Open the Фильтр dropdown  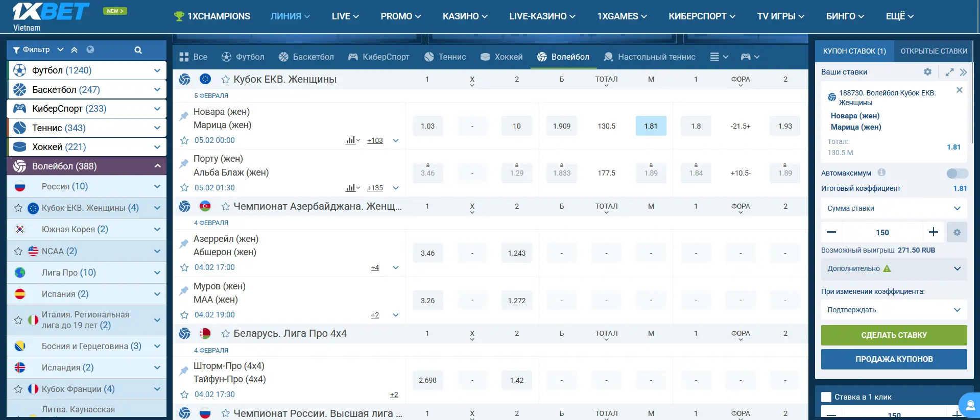[38, 50]
